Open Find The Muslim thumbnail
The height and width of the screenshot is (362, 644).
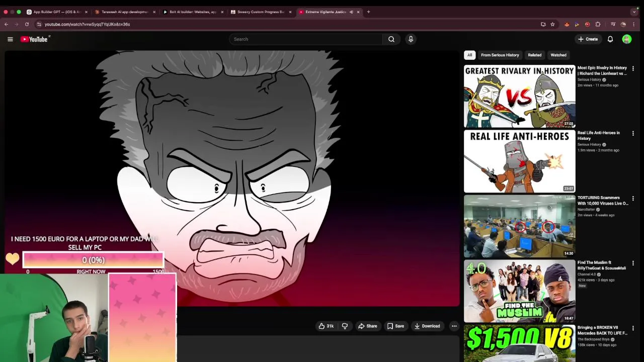pyautogui.click(x=519, y=291)
